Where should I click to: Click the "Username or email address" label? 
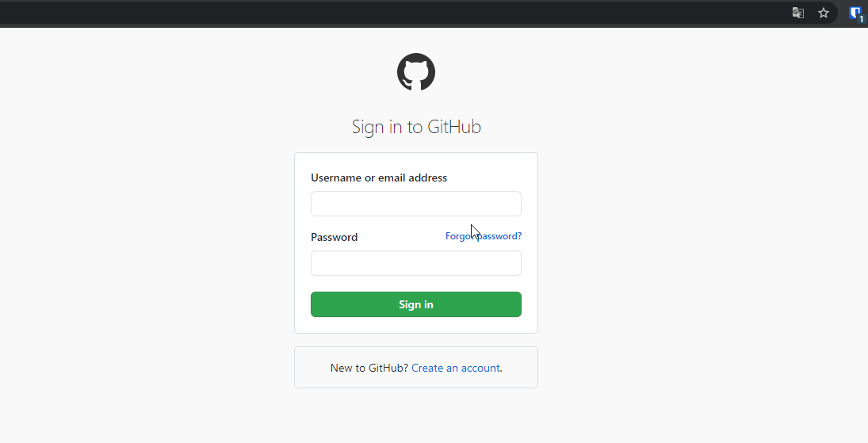[379, 178]
